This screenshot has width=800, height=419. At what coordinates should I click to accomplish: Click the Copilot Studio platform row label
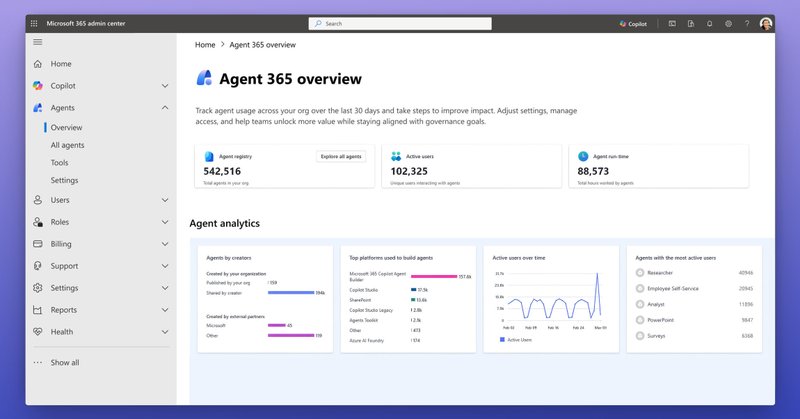(x=363, y=290)
